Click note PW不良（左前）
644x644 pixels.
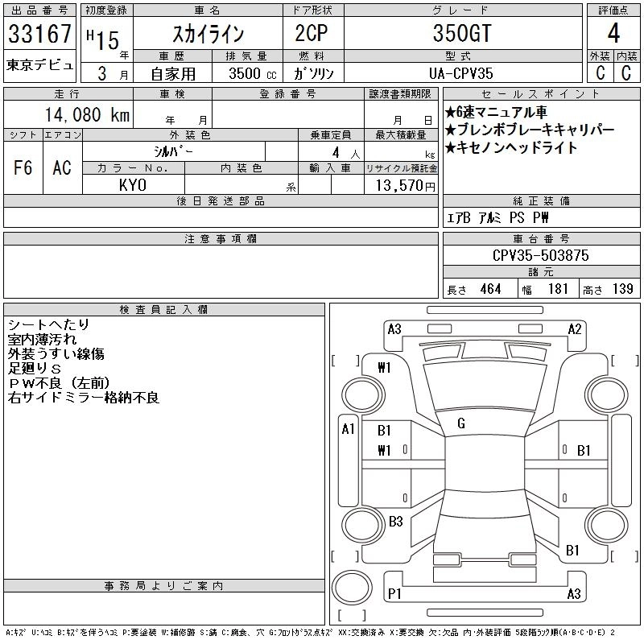pyautogui.click(x=59, y=383)
